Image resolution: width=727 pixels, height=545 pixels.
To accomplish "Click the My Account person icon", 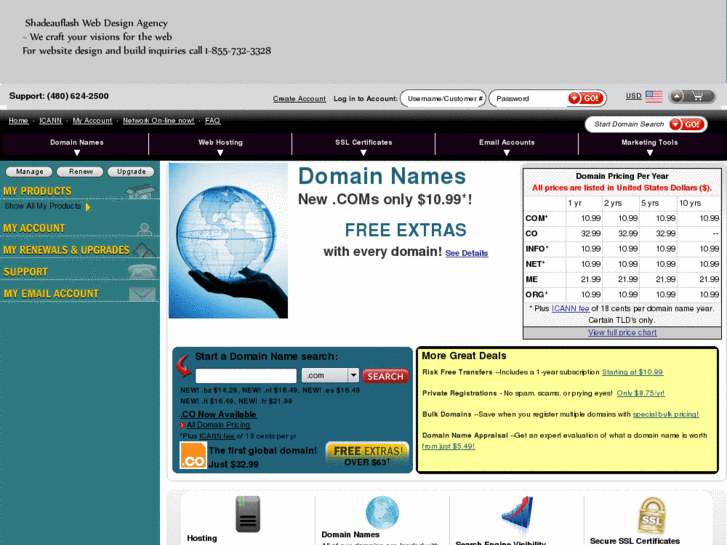I will pos(145,228).
